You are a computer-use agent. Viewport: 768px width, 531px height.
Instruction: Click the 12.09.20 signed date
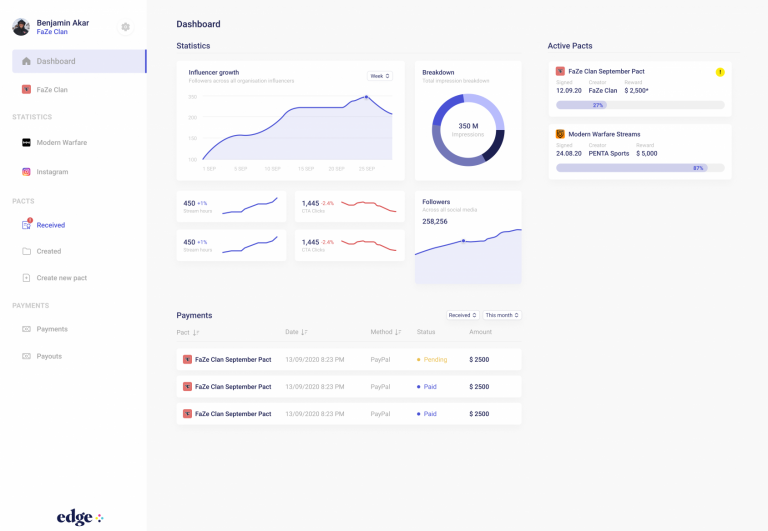pos(569,91)
